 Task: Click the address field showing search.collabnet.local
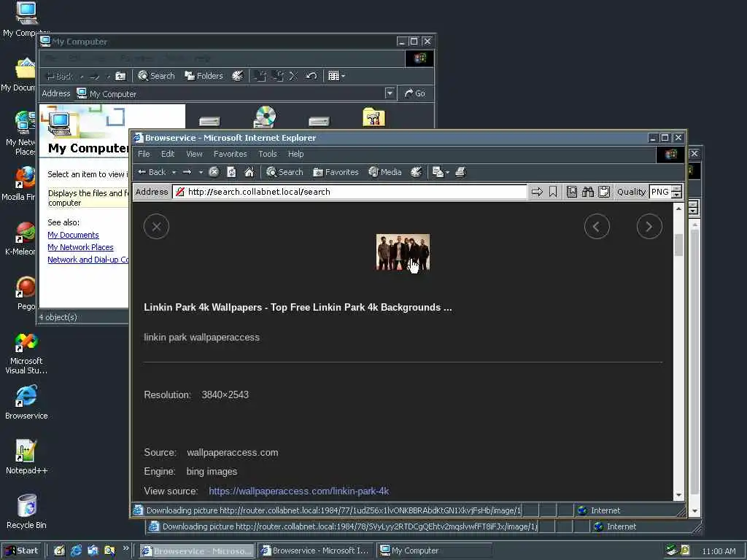pyautogui.click(x=350, y=192)
